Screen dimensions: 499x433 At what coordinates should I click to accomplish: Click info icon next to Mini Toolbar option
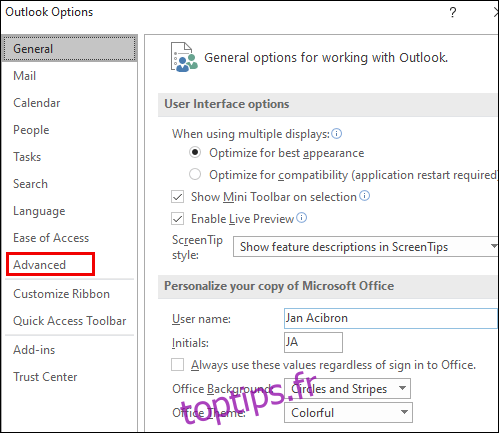pos(364,196)
